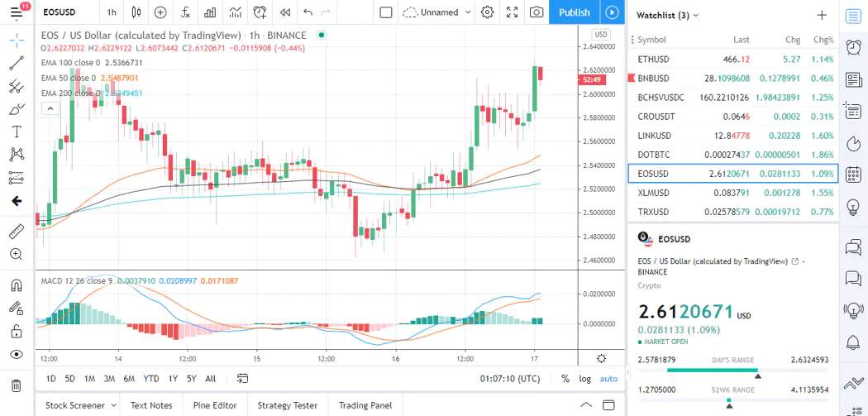
Task: Select the 1M date range
Action: (x=89, y=379)
